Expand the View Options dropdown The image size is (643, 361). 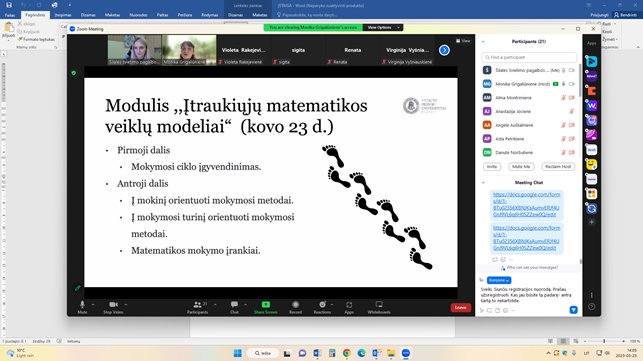(383, 27)
